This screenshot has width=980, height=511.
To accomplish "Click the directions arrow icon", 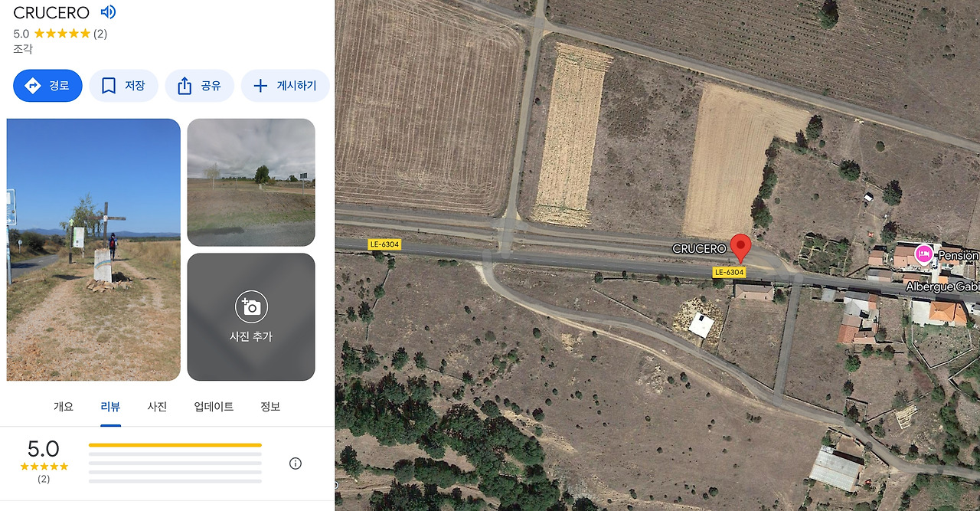I will click(x=33, y=86).
